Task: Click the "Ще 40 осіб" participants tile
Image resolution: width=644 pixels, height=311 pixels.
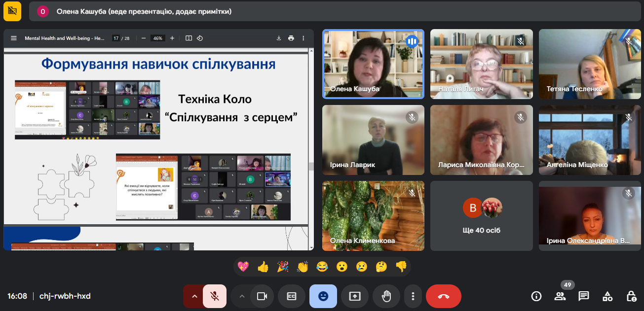Action: (481, 216)
